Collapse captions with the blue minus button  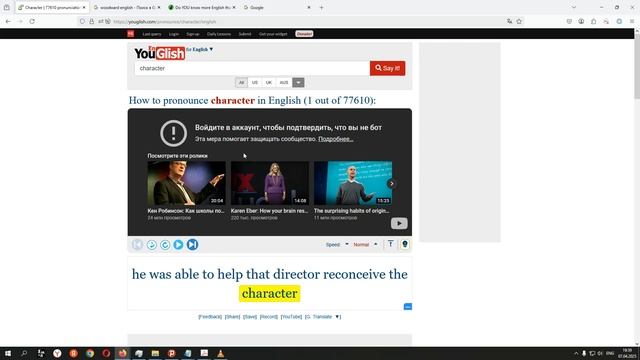[x=407, y=307]
